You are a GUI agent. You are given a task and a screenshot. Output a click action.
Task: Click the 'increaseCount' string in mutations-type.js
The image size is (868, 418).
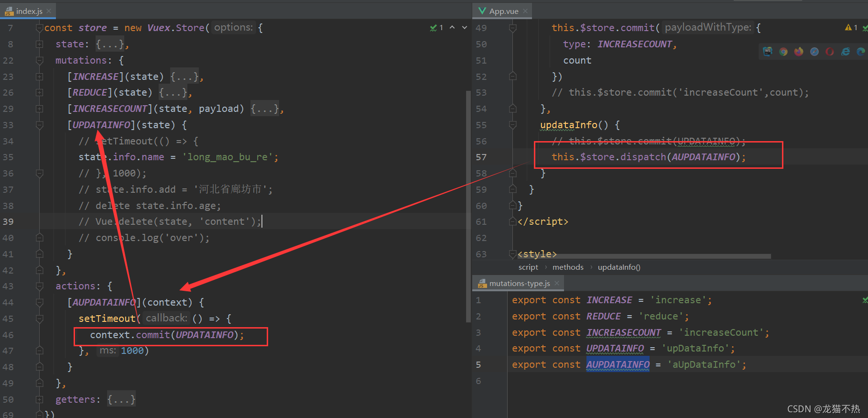tap(721, 332)
